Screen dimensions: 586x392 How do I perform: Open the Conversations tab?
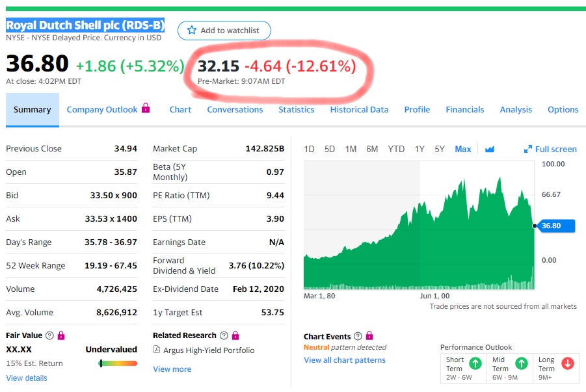click(x=235, y=109)
